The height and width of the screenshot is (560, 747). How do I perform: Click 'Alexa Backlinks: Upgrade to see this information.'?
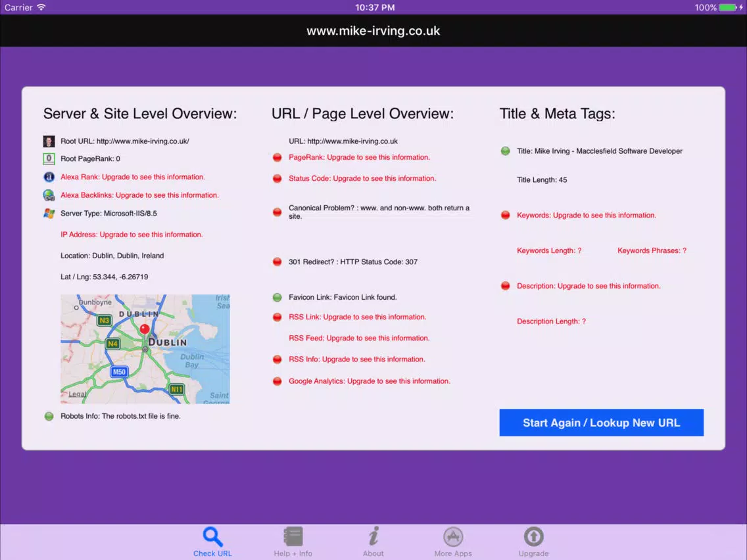139,195
